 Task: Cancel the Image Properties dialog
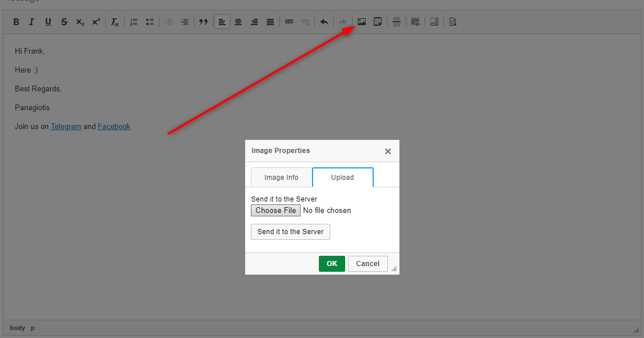click(x=367, y=264)
